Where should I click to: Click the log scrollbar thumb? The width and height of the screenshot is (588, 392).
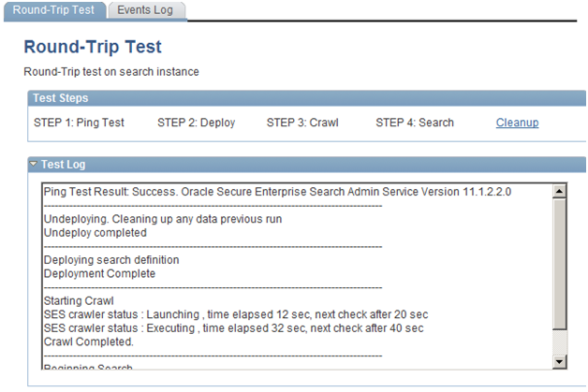(560, 264)
